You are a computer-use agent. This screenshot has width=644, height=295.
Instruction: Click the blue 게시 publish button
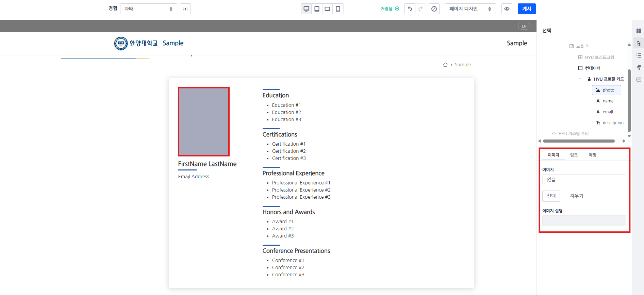527,9
